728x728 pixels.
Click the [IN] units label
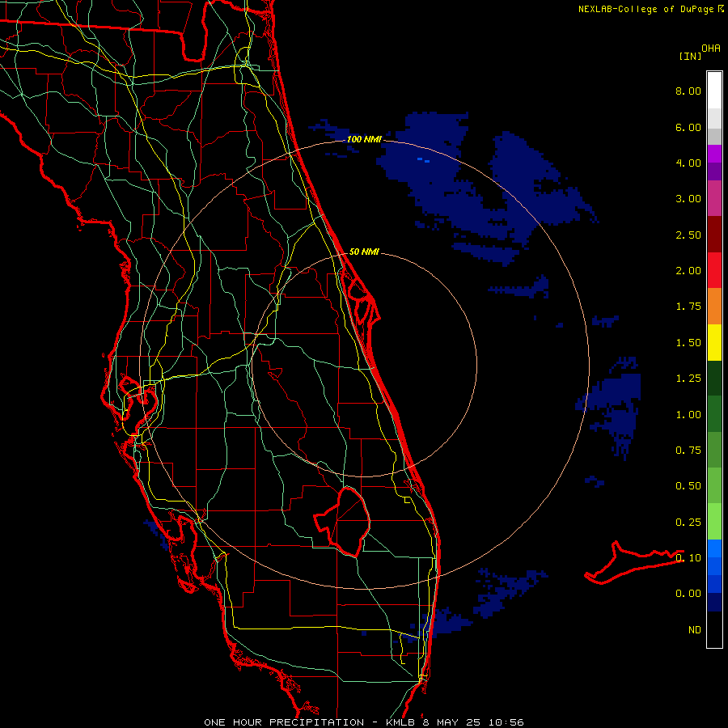click(690, 56)
